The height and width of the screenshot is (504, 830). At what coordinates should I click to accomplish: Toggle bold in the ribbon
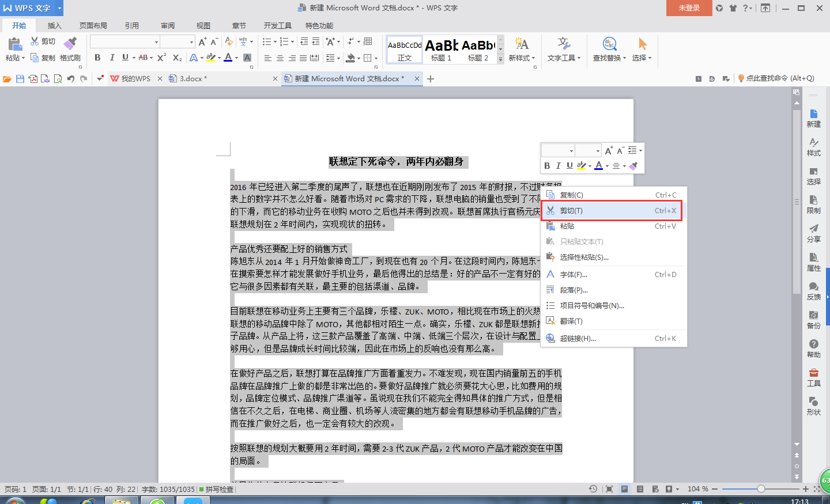coord(97,58)
